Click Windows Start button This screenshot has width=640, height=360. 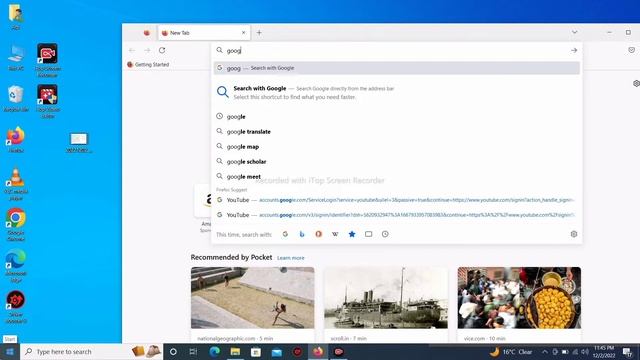[10, 351]
